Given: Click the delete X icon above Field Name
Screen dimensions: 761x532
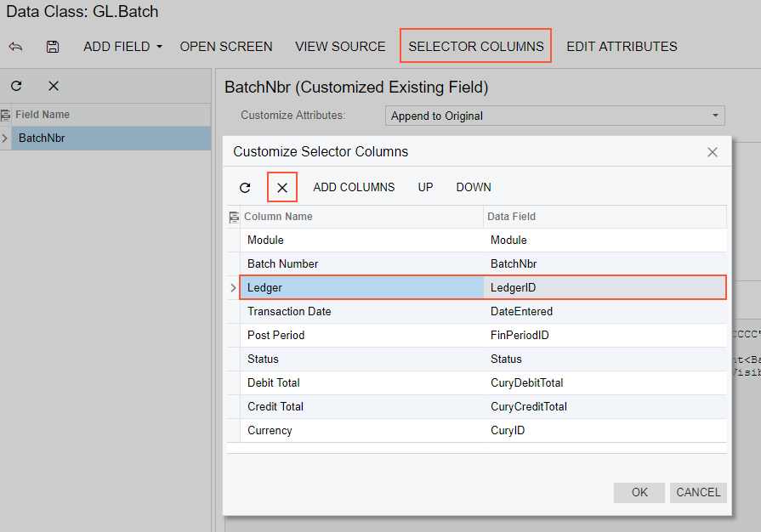Looking at the screenshot, I should pos(54,86).
